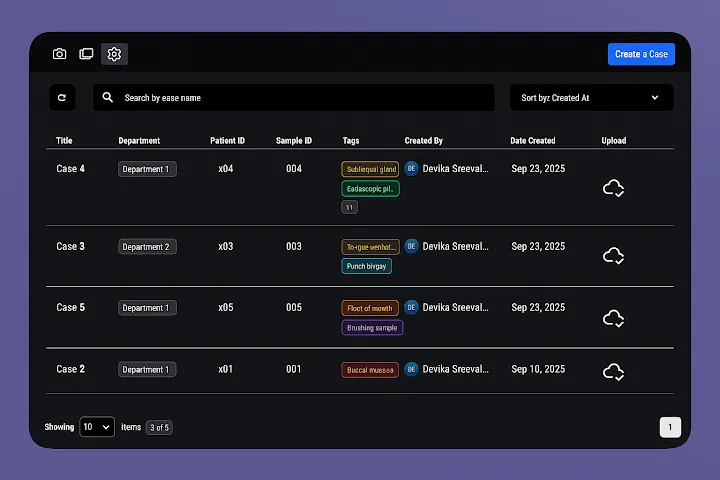This screenshot has width=720, height=480.
Task: Click cloud upload icon for Case 2
Action: coord(613,372)
